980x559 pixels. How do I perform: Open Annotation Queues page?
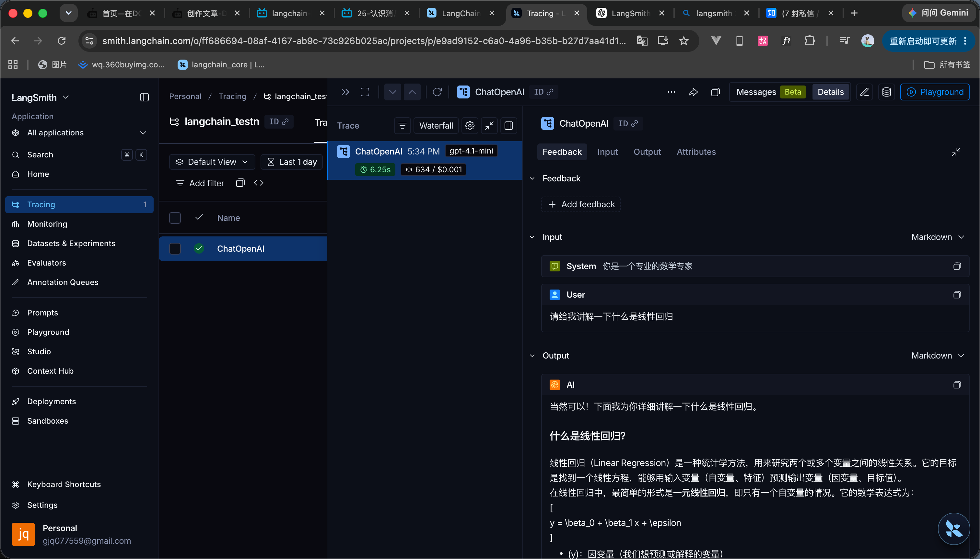[79, 282]
